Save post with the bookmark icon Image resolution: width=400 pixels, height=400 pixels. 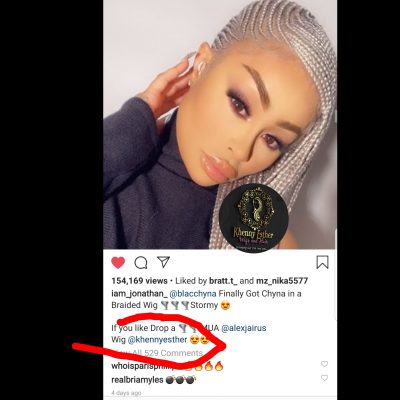(x=322, y=262)
